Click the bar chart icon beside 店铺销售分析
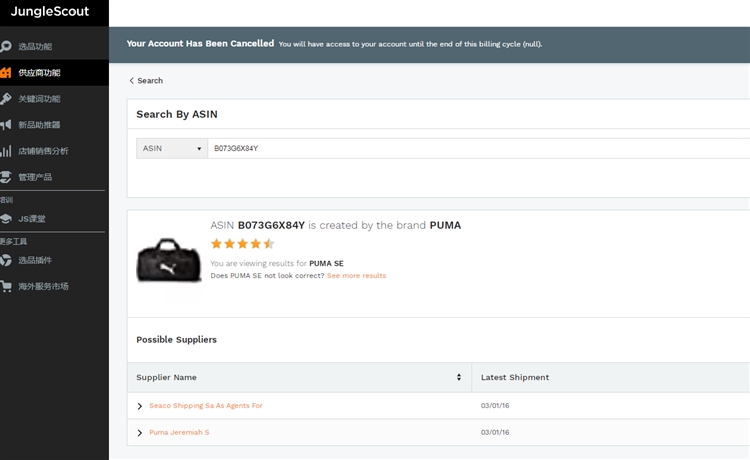Viewport: 750px width, 460px height. click(6, 151)
